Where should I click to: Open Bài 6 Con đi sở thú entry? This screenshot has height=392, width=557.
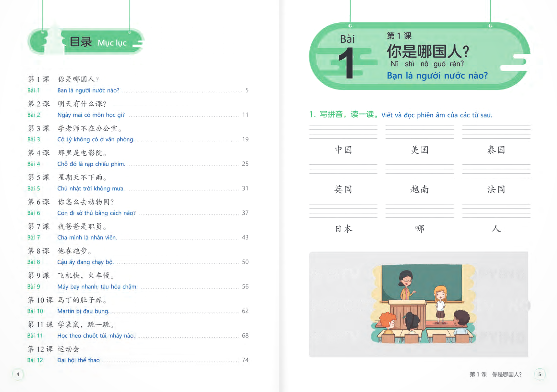click(x=96, y=213)
